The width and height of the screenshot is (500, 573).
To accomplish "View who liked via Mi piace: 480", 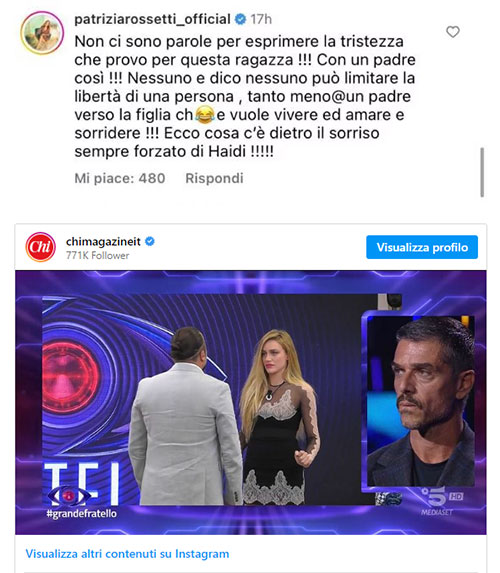I will point(120,178).
